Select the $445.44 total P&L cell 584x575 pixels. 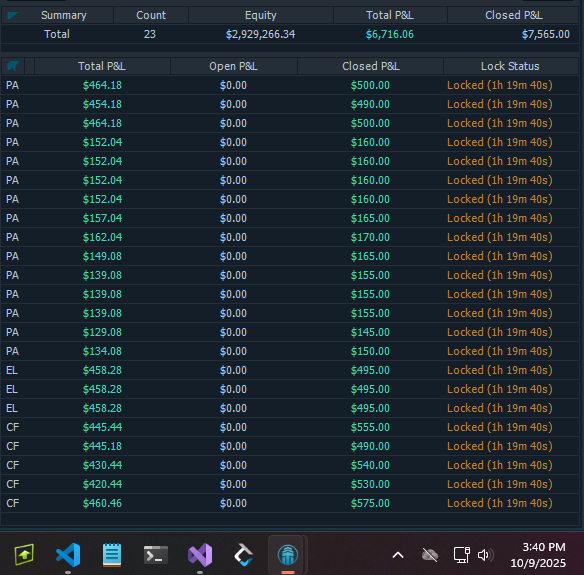tap(102, 427)
